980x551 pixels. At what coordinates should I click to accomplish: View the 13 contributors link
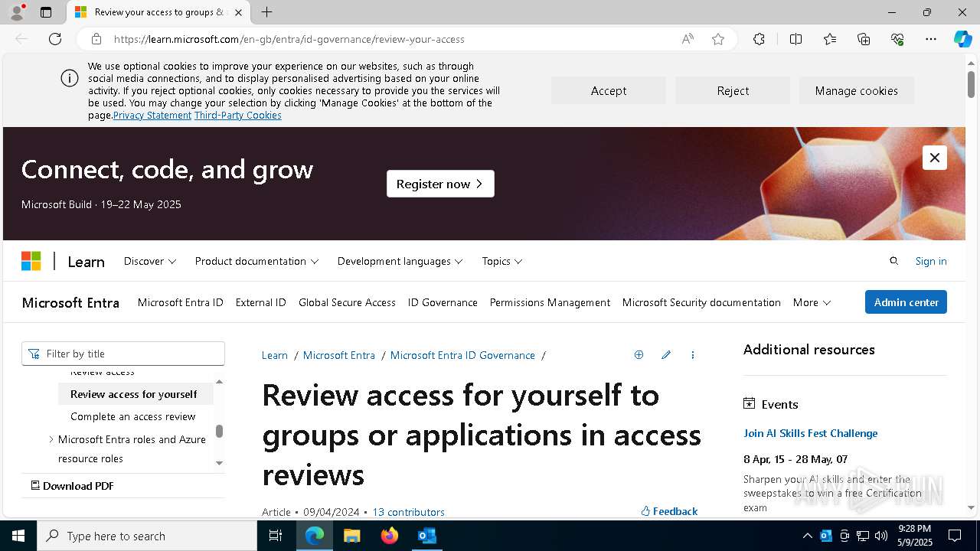point(408,512)
